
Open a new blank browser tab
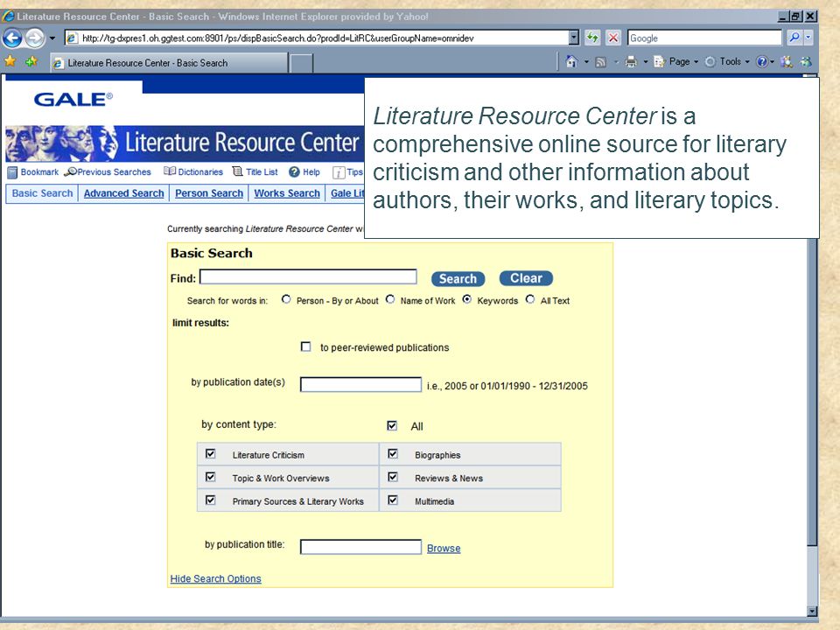point(301,63)
